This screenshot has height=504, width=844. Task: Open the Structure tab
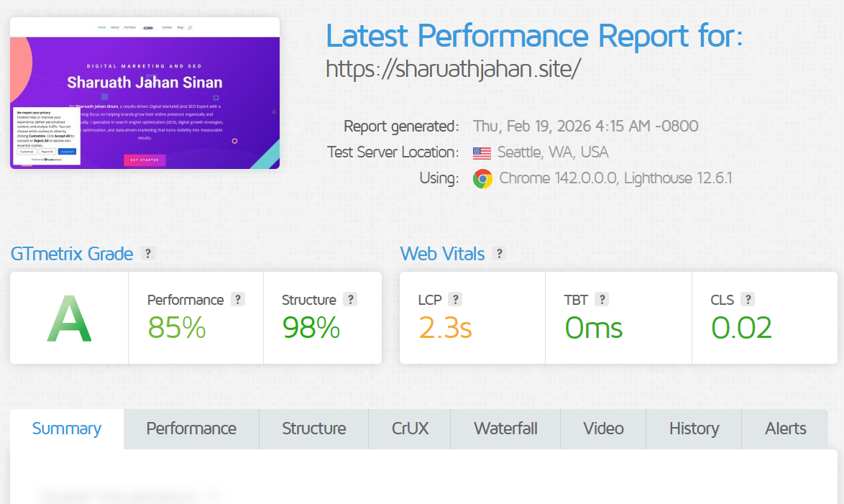click(x=313, y=429)
